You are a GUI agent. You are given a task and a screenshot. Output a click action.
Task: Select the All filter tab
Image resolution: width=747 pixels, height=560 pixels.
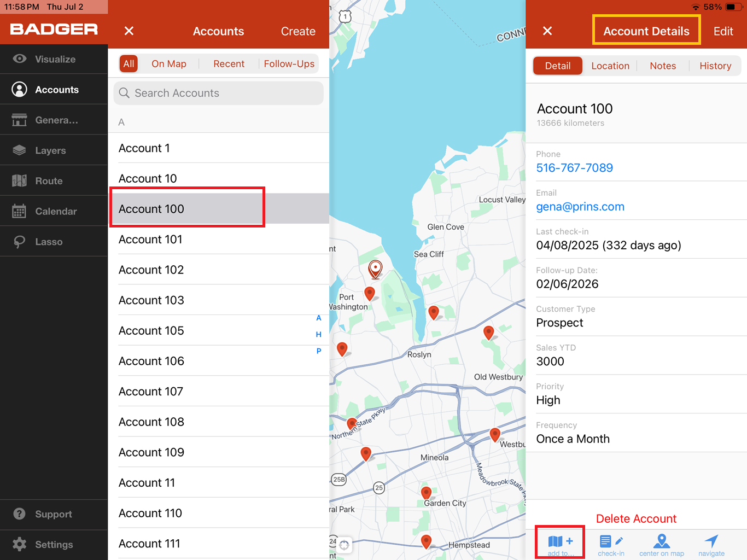(x=129, y=63)
